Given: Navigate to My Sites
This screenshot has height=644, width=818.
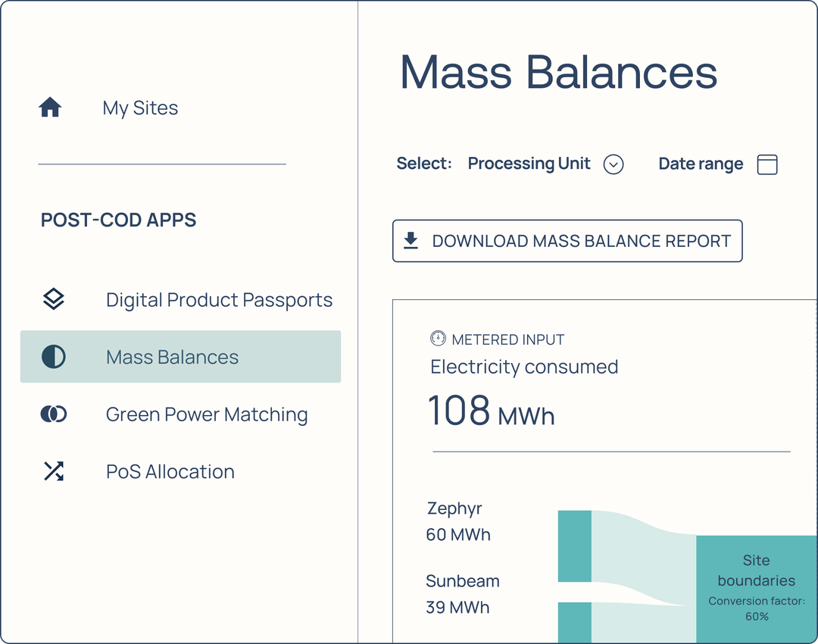Looking at the screenshot, I should click(x=139, y=107).
